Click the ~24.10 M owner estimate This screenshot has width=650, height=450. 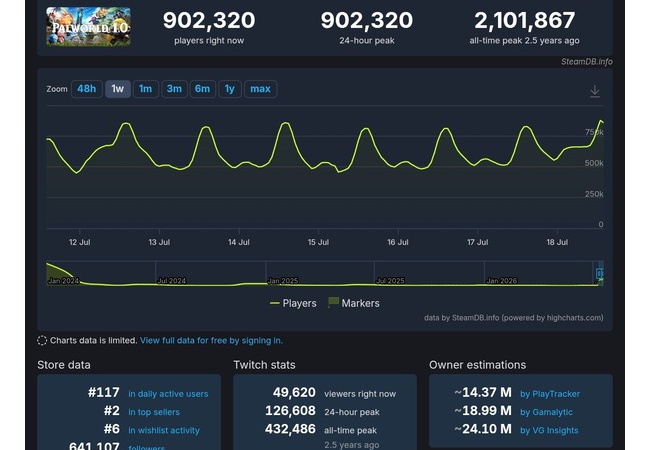pos(483,428)
